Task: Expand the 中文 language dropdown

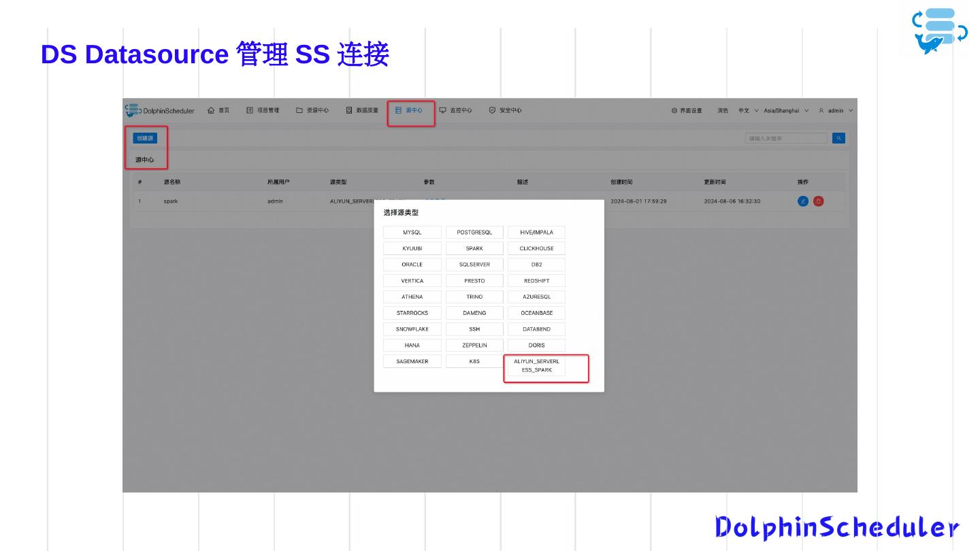Action: click(749, 110)
